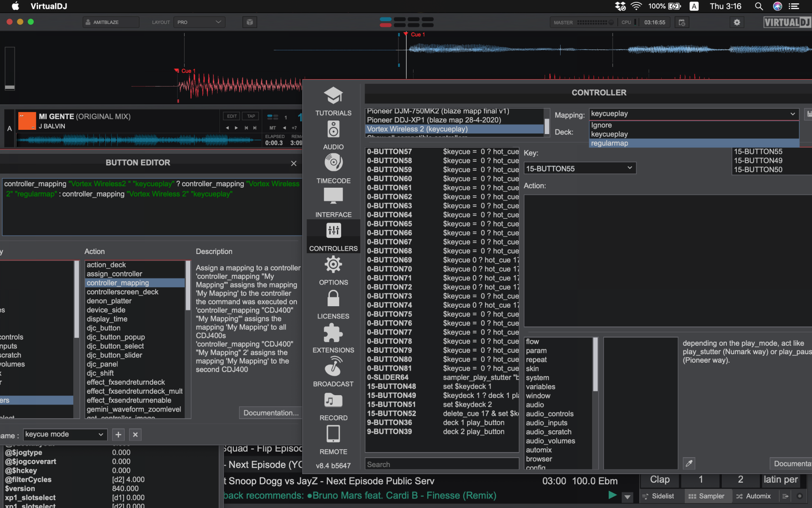Click the green play prelisten arrow
Viewport: 812px width, 508px height.
coord(612,495)
